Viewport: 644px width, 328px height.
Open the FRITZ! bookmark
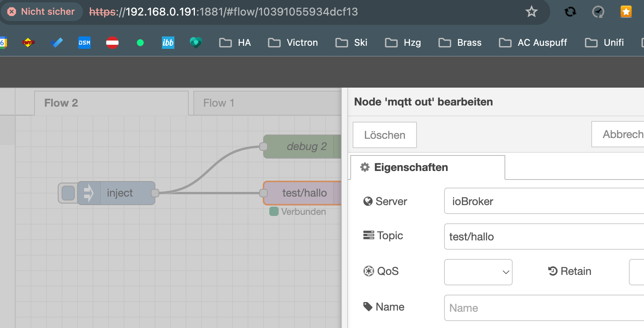coord(28,43)
